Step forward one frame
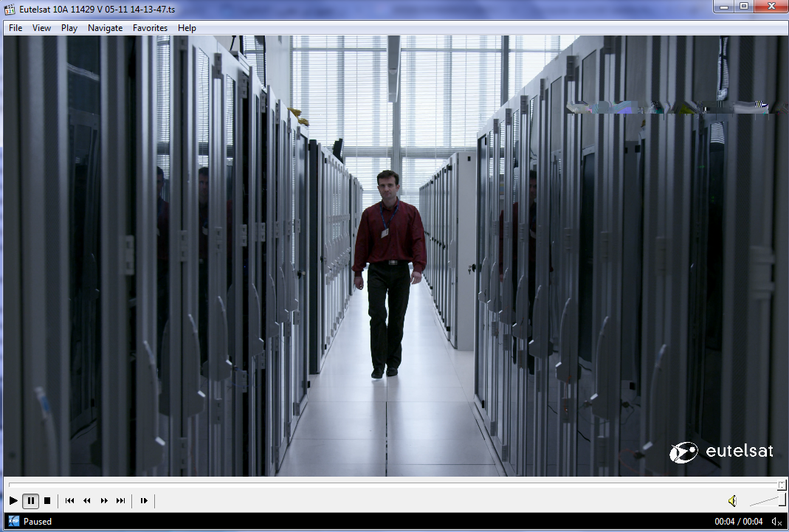789x532 pixels. (144, 501)
